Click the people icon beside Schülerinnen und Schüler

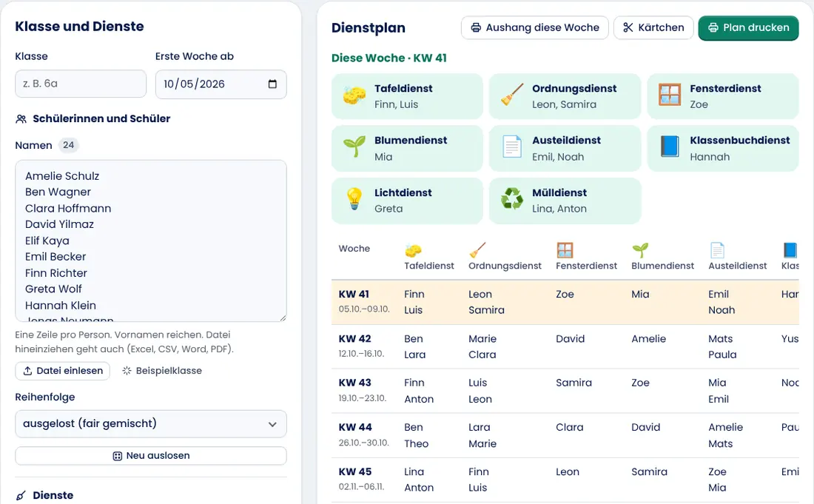click(21, 119)
